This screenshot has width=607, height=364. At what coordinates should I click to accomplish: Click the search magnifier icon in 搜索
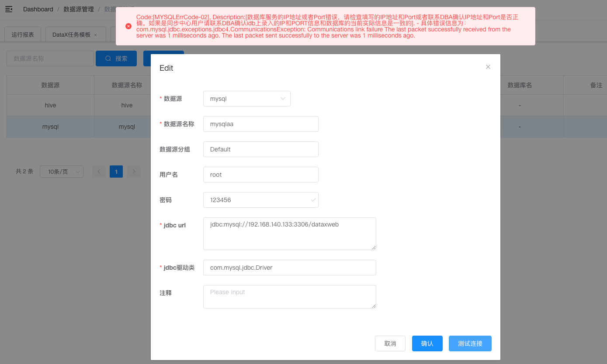click(x=108, y=58)
